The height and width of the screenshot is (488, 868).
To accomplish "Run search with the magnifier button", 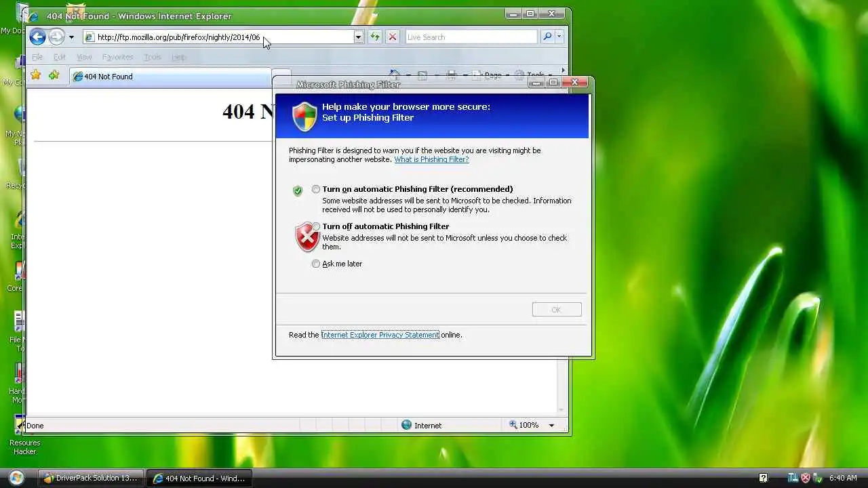I will click(547, 37).
